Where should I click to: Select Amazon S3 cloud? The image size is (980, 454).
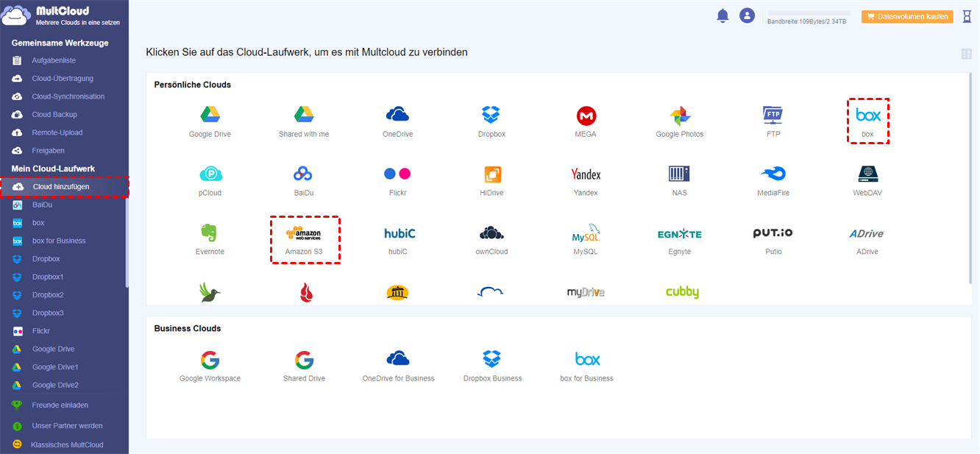304,239
